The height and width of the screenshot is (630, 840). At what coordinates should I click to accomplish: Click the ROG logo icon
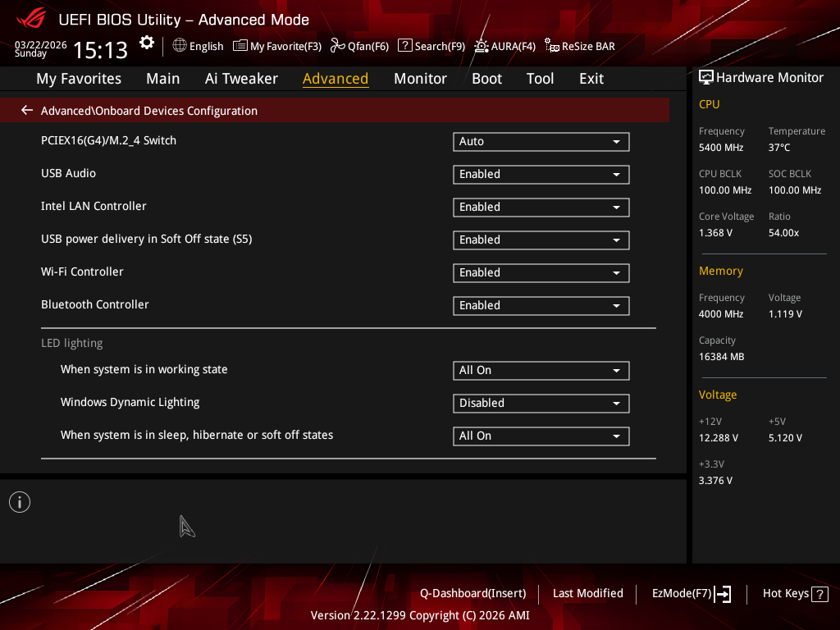click(x=30, y=19)
